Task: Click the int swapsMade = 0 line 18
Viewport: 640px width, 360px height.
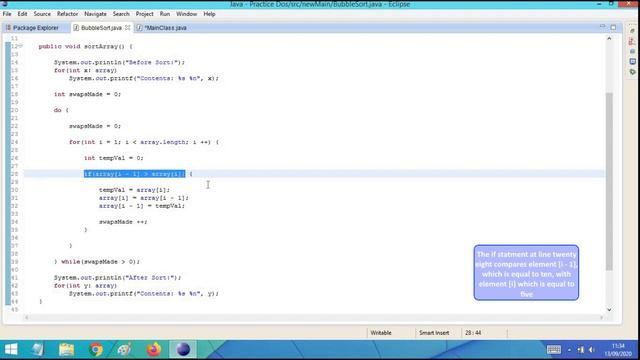Action: [x=87, y=94]
